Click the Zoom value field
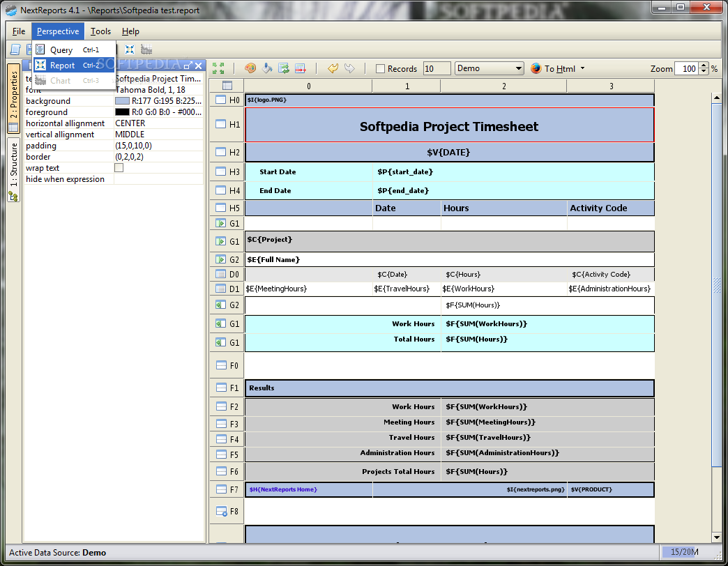The image size is (728, 566). [x=687, y=69]
